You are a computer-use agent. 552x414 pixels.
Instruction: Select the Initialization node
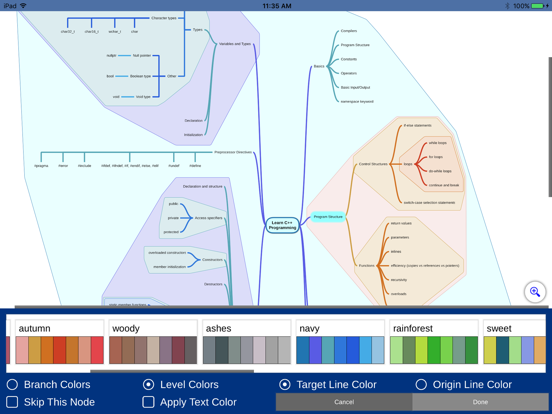pyautogui.click(x=193, y=134)
